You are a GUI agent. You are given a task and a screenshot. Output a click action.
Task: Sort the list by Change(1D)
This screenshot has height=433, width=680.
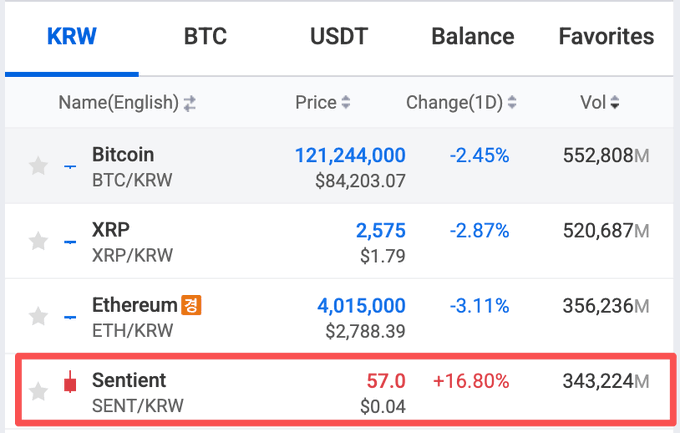point(461,102)
